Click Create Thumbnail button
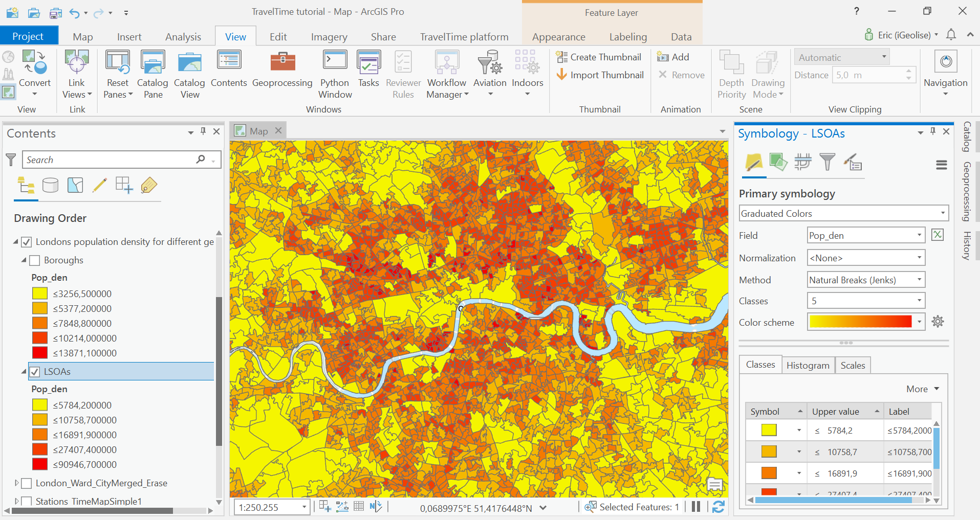Image resolution: width=980 pixels, height=520 pixels. pyautogui.click(x=599, y=57)
